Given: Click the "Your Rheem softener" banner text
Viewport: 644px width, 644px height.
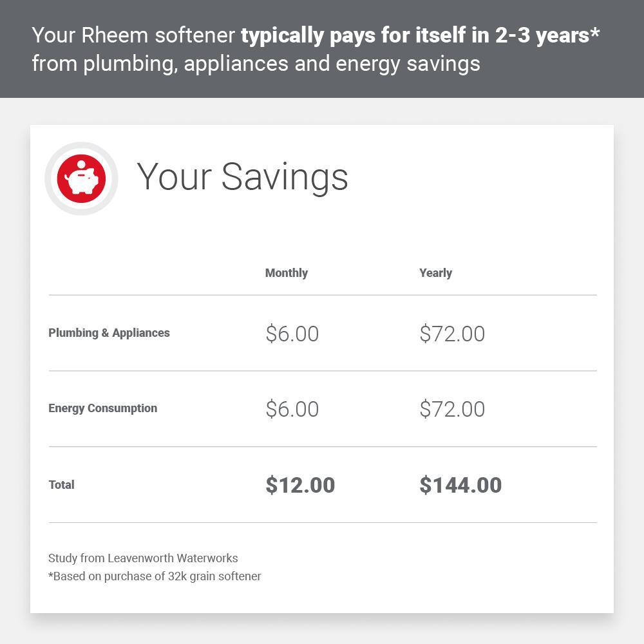Looking at the screenshot, I should pos(133,35).
